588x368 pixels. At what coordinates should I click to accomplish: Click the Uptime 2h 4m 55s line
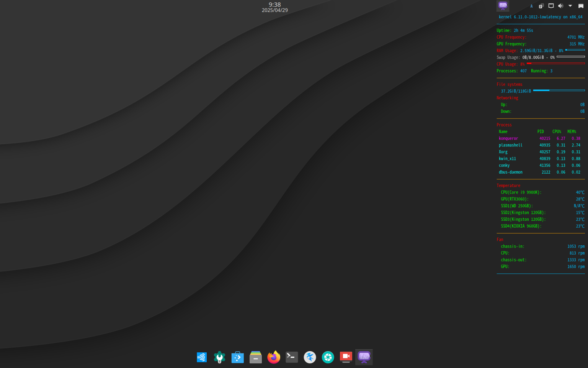click(x=515, y=31)
